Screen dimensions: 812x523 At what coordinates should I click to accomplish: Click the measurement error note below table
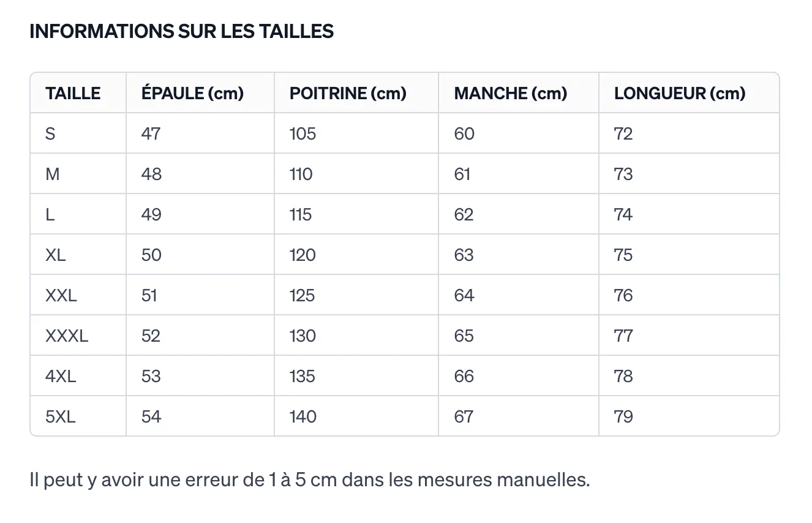click(x=310, y=480)
